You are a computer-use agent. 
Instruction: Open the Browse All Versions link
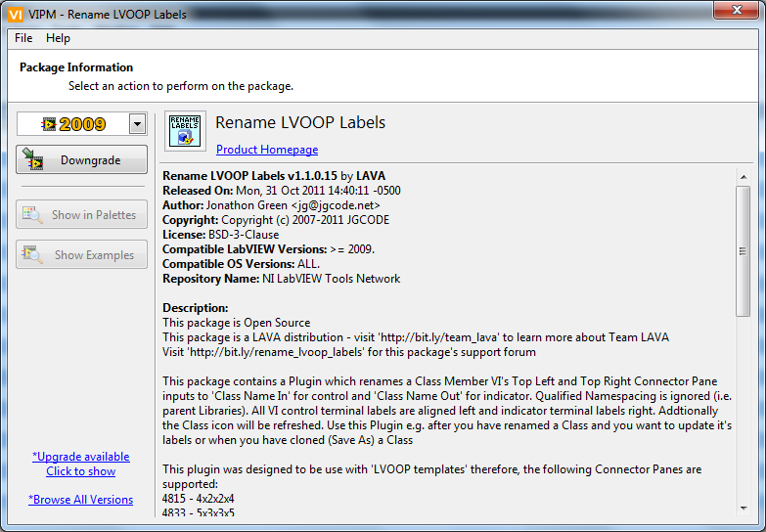[x=80, y=500]
